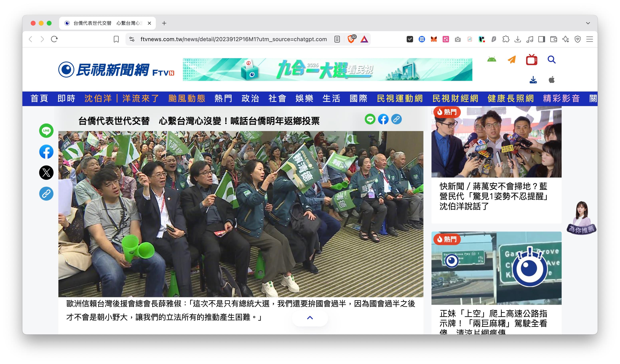
Task: Click the Brave Rewards triangle icon
Action: pos(364,39)
